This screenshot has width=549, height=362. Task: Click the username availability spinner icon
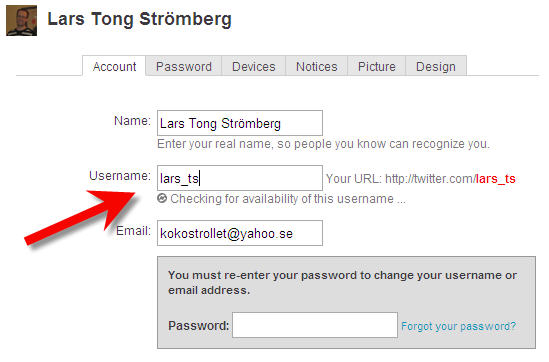pos(162,199)
